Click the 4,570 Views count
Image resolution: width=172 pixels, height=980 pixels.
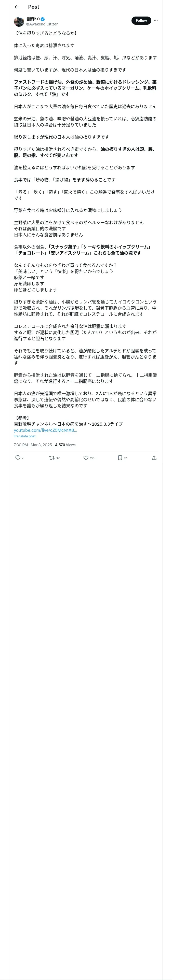pyautogui.click(x=65, y=445)
